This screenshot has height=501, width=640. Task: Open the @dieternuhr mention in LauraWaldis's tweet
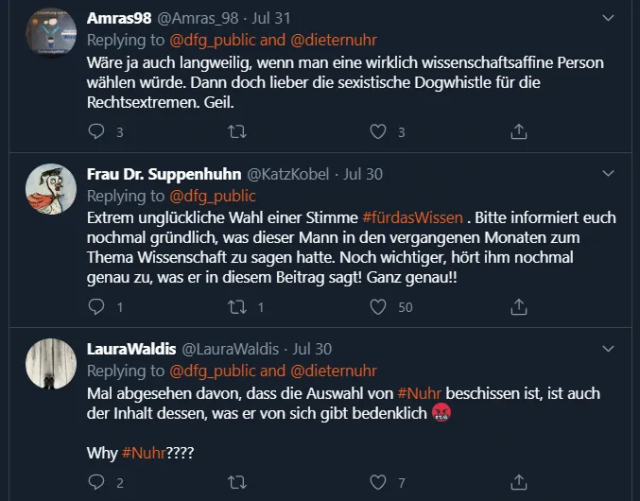click(334, 371)
